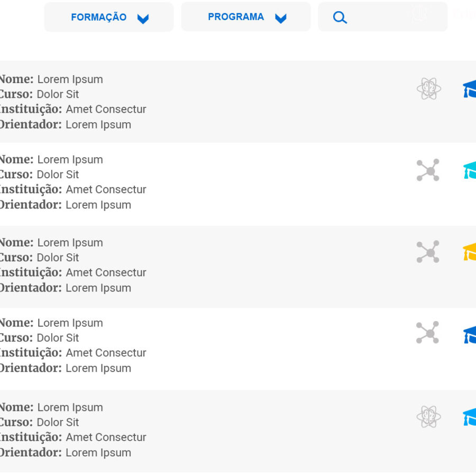
Task: Click the network nodes icon in third row
Action: click(x=428, y=252)
